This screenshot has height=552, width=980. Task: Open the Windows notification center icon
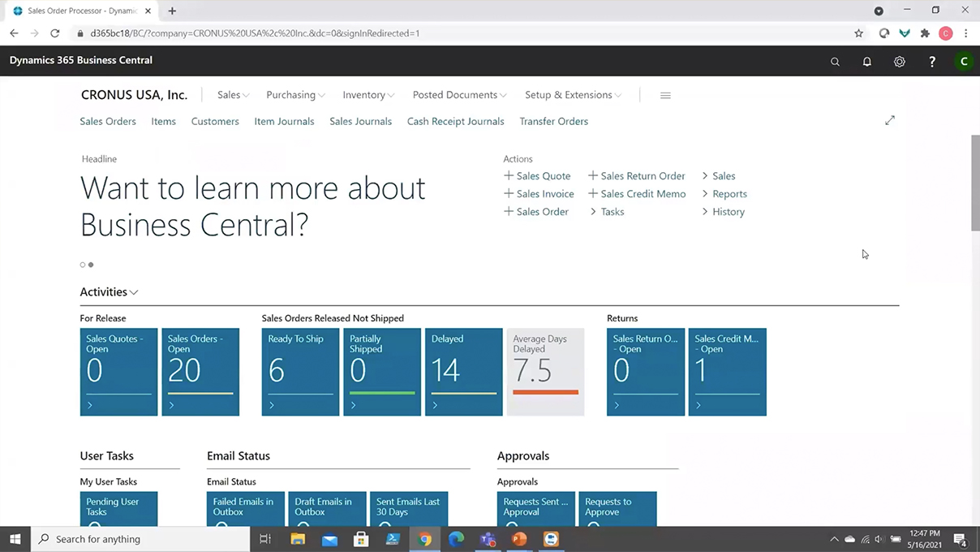(960, 539)
